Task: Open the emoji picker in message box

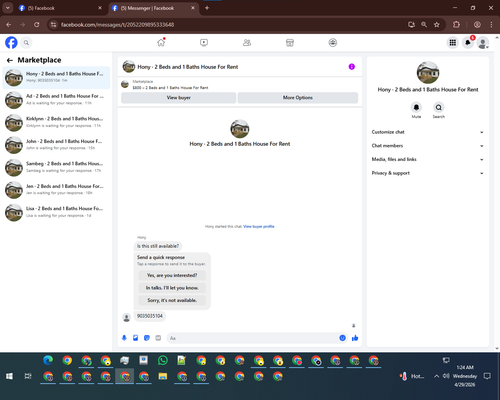Action: pyautogui.click(x=342, y=338)
